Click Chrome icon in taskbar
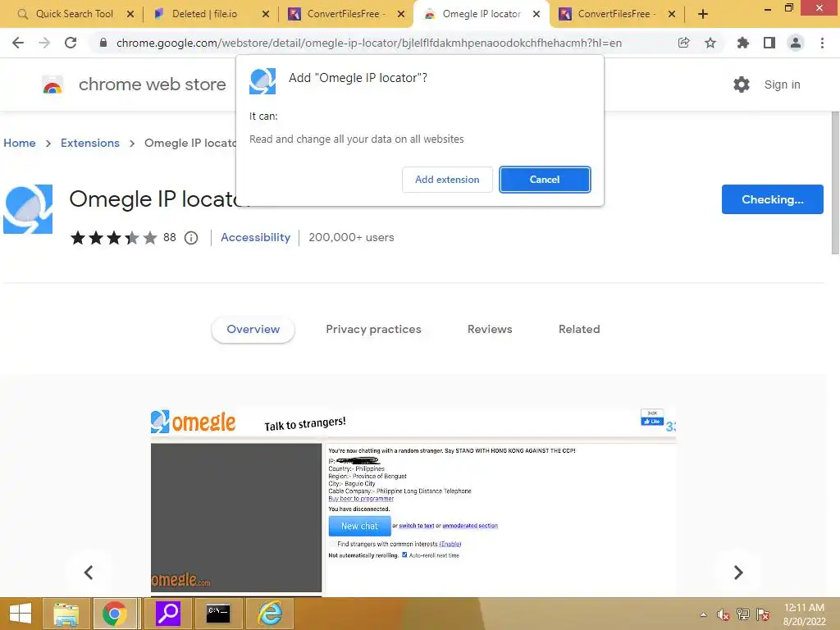The image size is (840, 630). coord(115,614)
